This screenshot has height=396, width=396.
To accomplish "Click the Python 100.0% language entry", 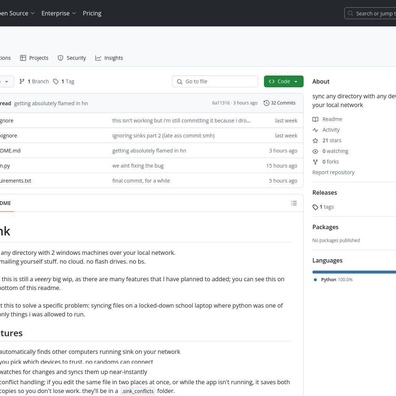I will point(336,280).
